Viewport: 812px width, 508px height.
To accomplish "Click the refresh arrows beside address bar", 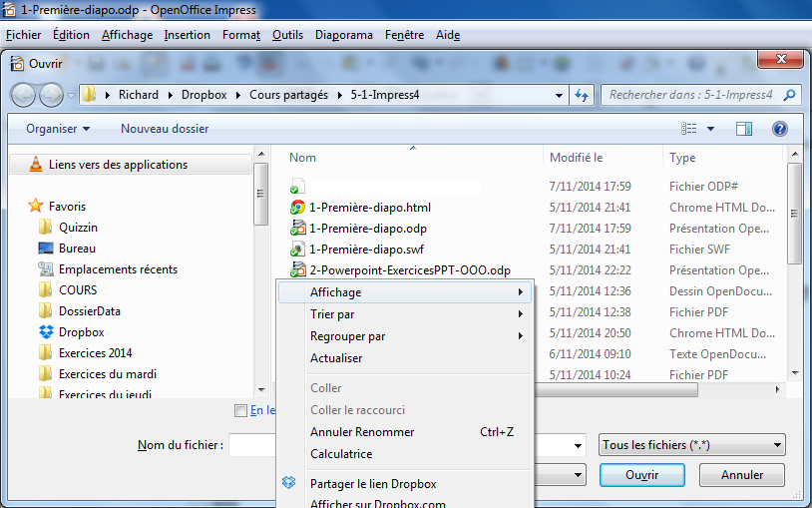I will click(x=582, y=96).
